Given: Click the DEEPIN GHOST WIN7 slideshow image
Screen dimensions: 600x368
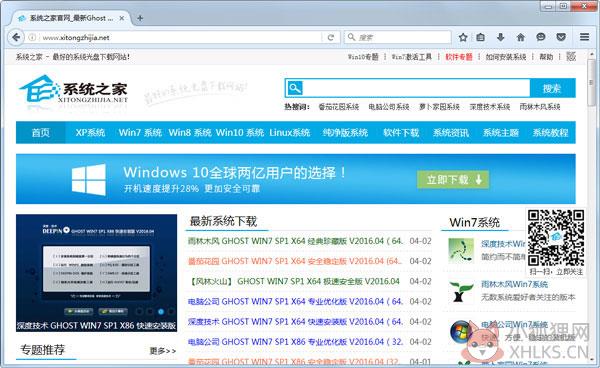Looking at the screenshot, I should coord(96,273).
